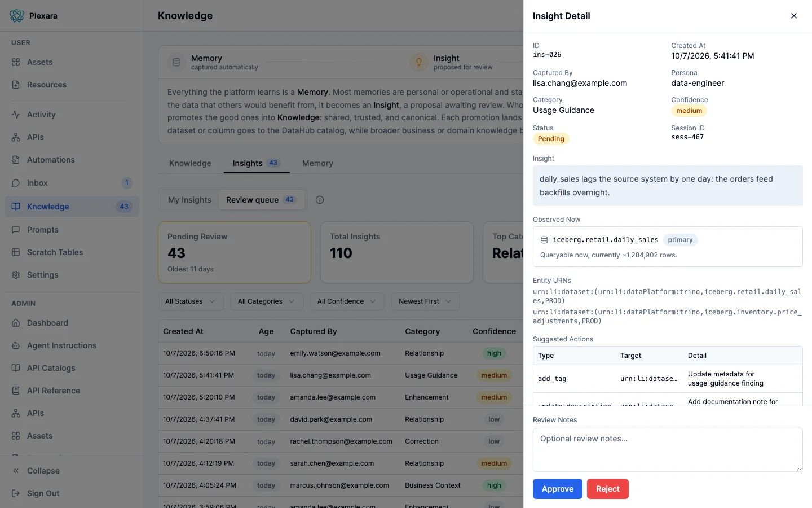Open Scratch Tables in the sidebar

72,252
